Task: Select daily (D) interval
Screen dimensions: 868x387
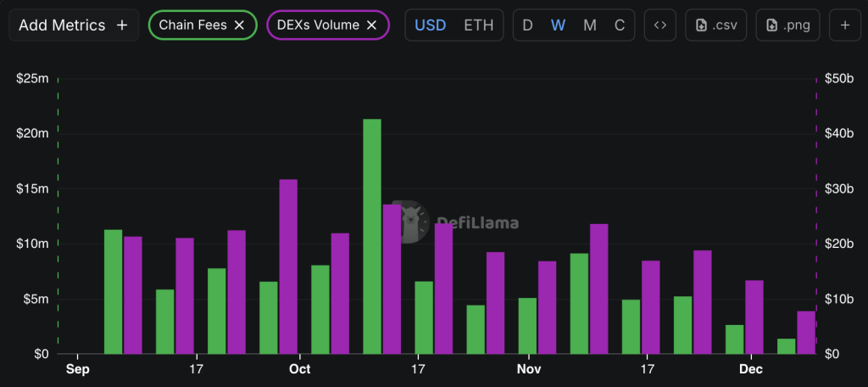Action: [527, 25]
